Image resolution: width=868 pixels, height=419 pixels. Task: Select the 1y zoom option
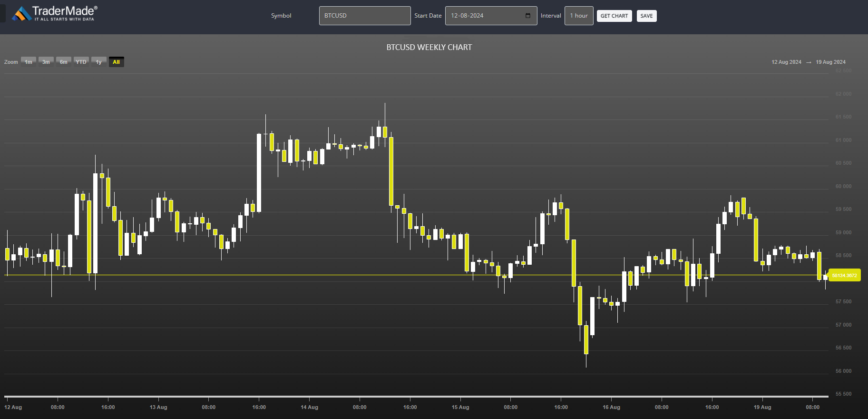point(99,62)
